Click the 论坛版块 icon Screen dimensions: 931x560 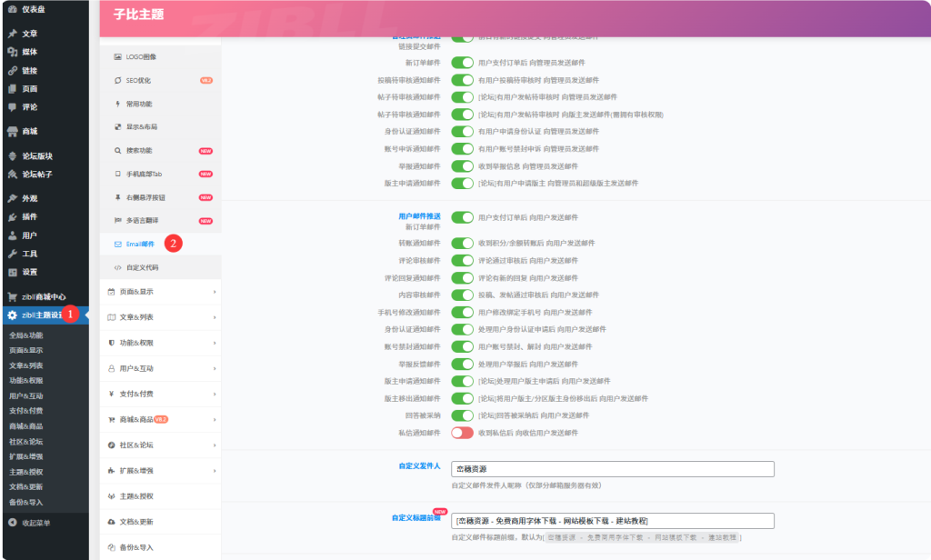click(x=13, y=156)
